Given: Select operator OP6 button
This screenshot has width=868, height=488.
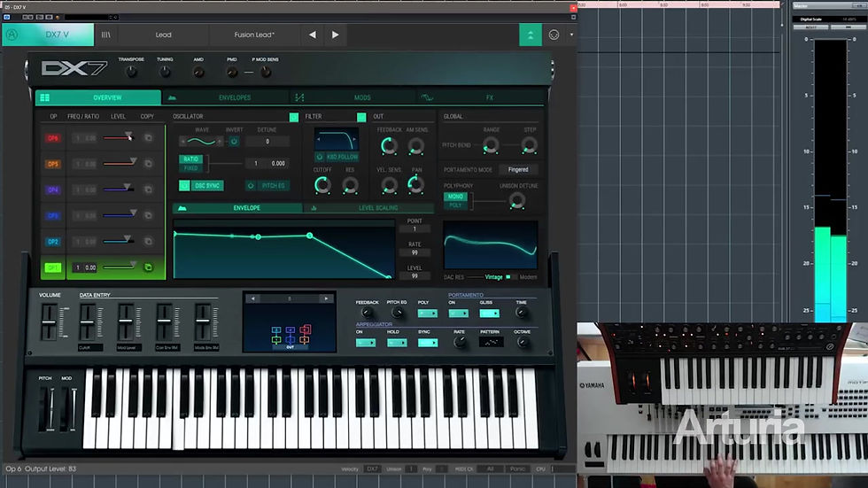Looking at the screenshot, I should coord(53,138).
